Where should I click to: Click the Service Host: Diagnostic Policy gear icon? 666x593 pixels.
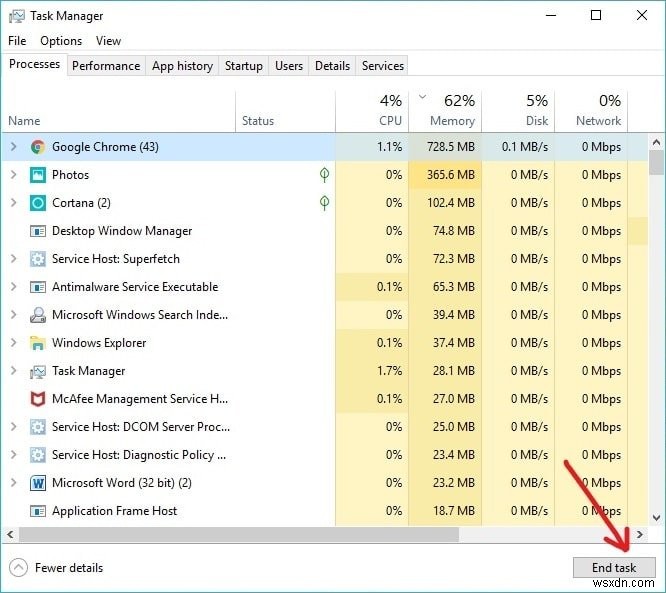(x=38, y=455)
